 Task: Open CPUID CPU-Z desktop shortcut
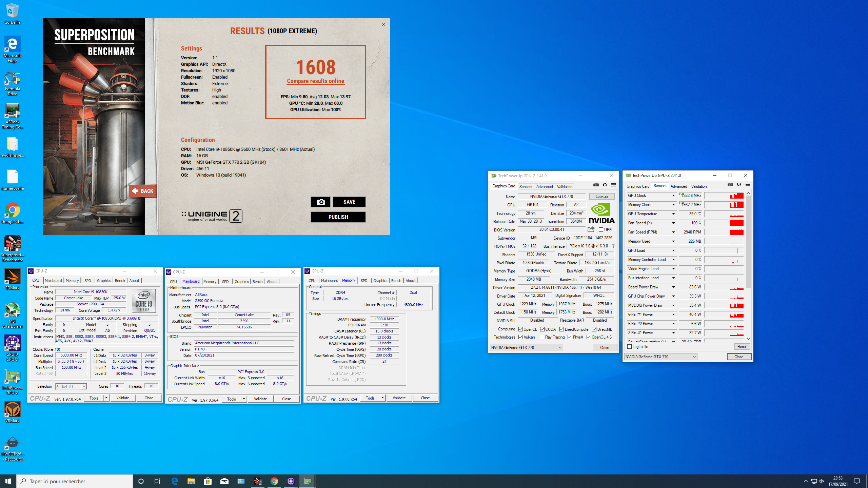pos(12,348)
